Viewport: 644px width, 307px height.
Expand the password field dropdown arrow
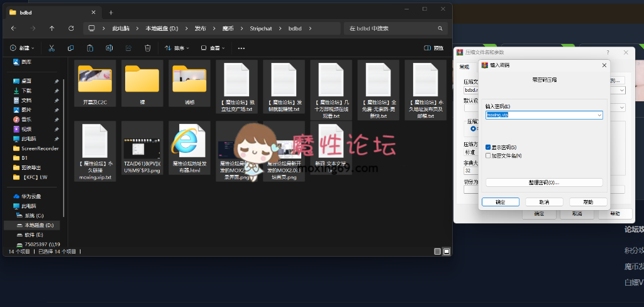(x=599, y=116)
